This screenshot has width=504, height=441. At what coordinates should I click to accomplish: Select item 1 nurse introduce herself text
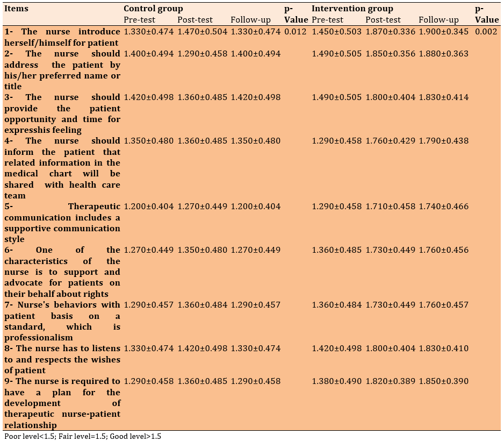tap(62, 37)
